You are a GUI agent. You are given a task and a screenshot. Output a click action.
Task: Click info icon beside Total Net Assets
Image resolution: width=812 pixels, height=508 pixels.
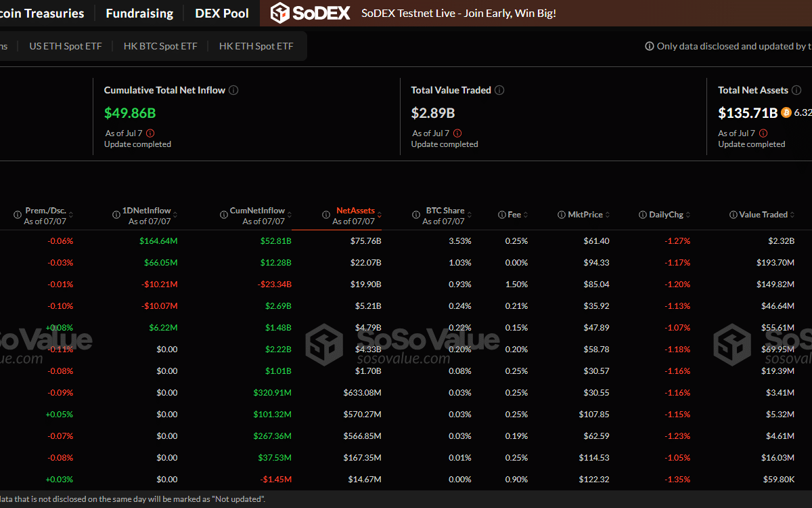pos(796,90)
